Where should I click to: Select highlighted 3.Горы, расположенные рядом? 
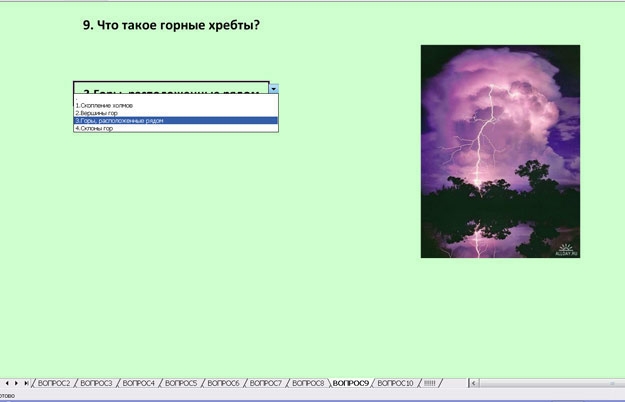tap(176, 120)
